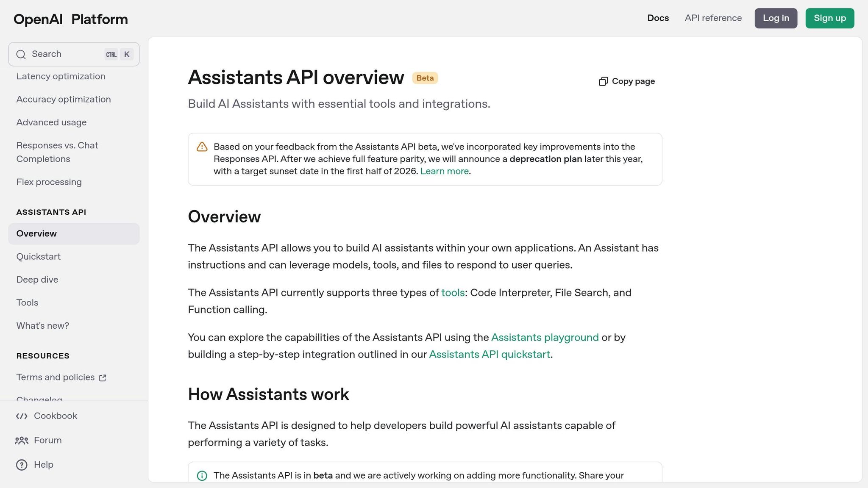Screen dimensions: 868x488
Task: Click the Build AI Assistants subtitle
Action: [339, 104]
